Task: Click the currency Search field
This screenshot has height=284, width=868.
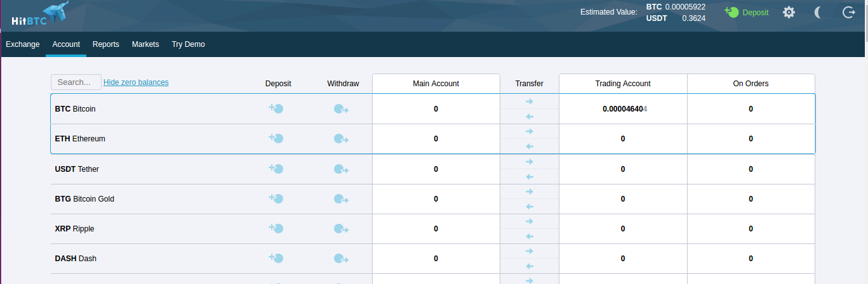Action: tap(76, 82)
